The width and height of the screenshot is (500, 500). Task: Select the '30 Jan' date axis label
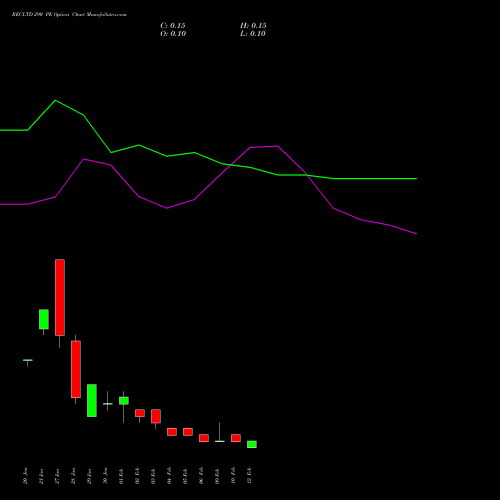point(105,476)
